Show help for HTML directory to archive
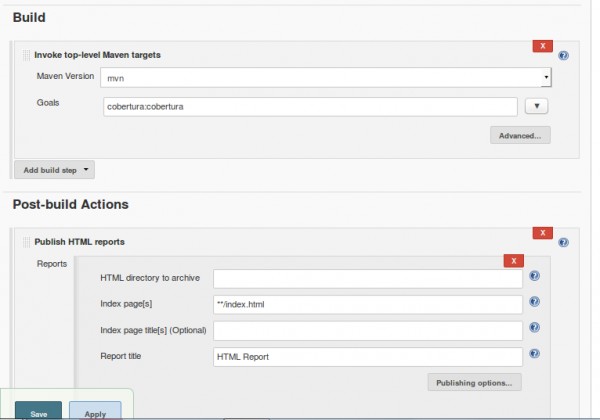 coord(535,276)
